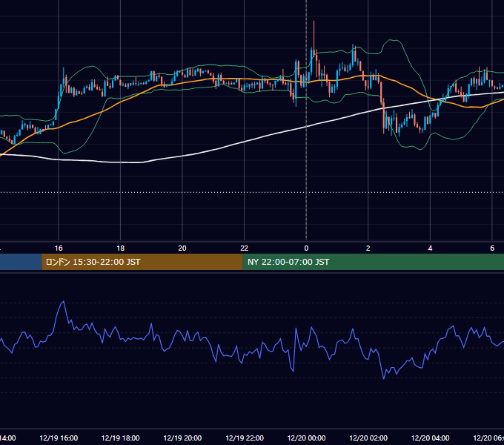Image resolution: width=504 pixels, height=445 pixels.
Task: Click the tallest candle wick just after midnight
Action: [x=314, y=36]
